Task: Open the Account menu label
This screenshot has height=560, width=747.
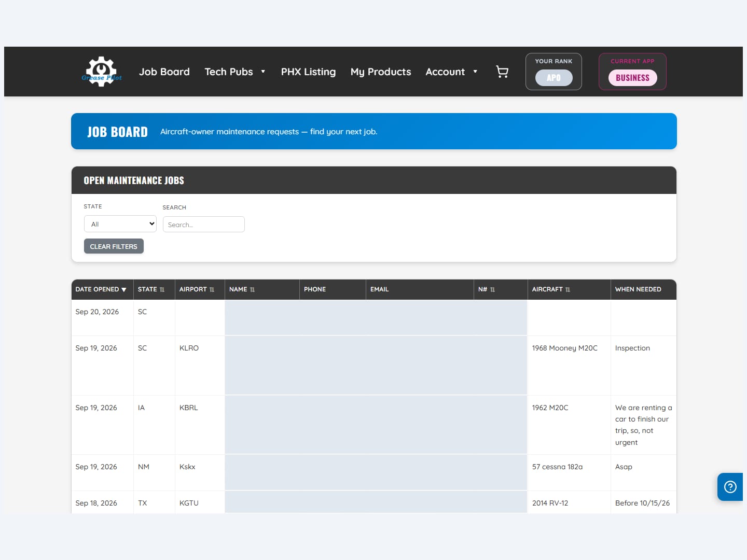Action: pyautogui.click(x=445, y=72)
